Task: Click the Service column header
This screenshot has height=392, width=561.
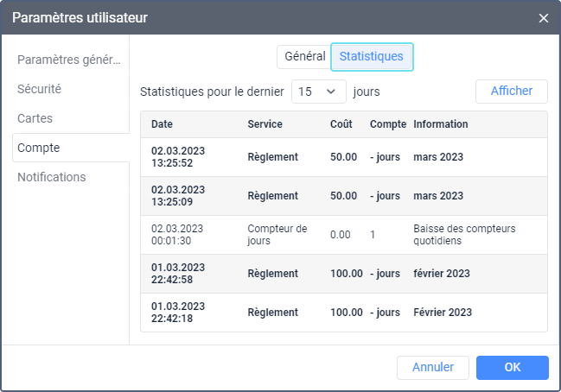Action: [265, 124]
